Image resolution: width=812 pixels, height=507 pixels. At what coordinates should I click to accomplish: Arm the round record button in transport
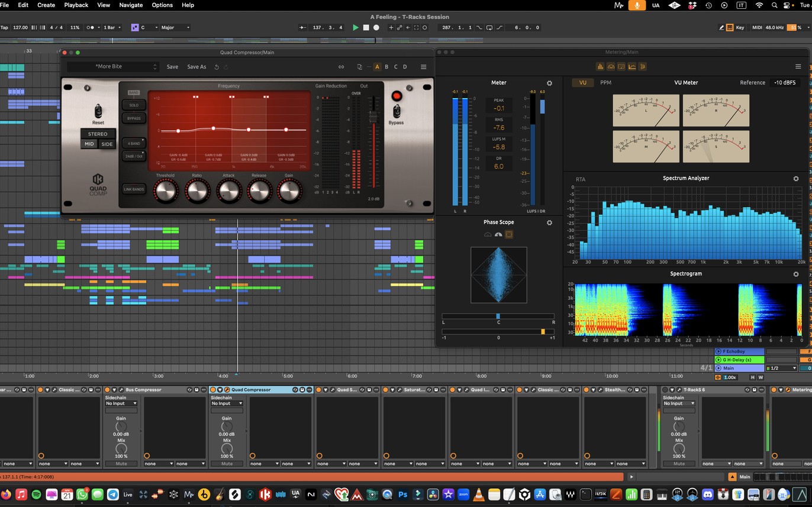tap(376, 28)
